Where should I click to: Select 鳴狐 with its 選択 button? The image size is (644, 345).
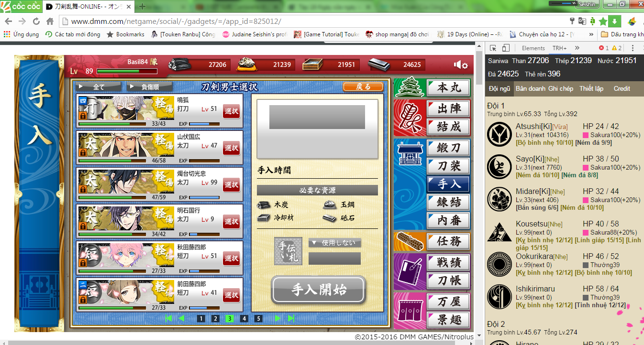pyautogui.click(x=232, y=111)
